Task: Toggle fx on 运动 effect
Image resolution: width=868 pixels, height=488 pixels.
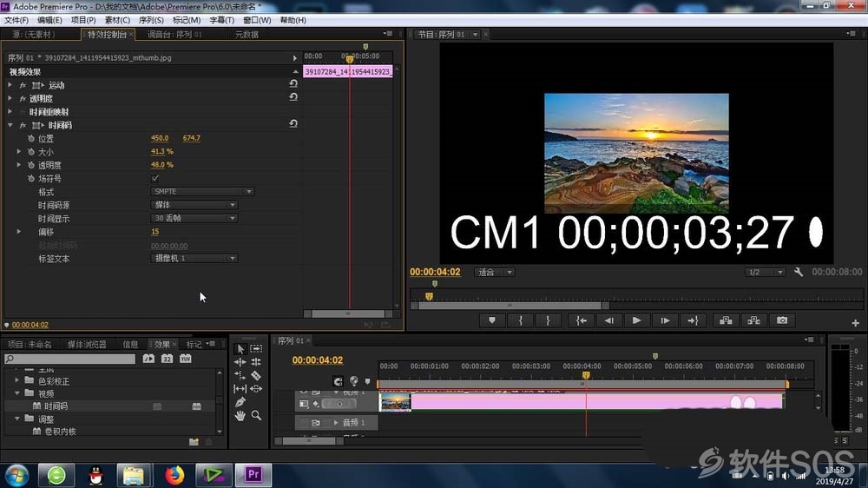Action: (23, 85)
